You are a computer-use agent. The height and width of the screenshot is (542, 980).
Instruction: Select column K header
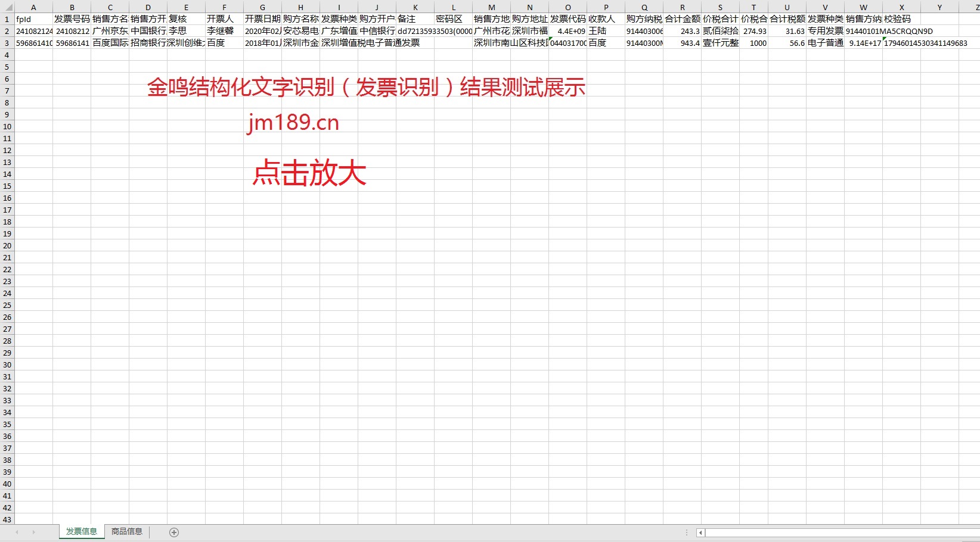pyautogui.click(x=415, y=7)
